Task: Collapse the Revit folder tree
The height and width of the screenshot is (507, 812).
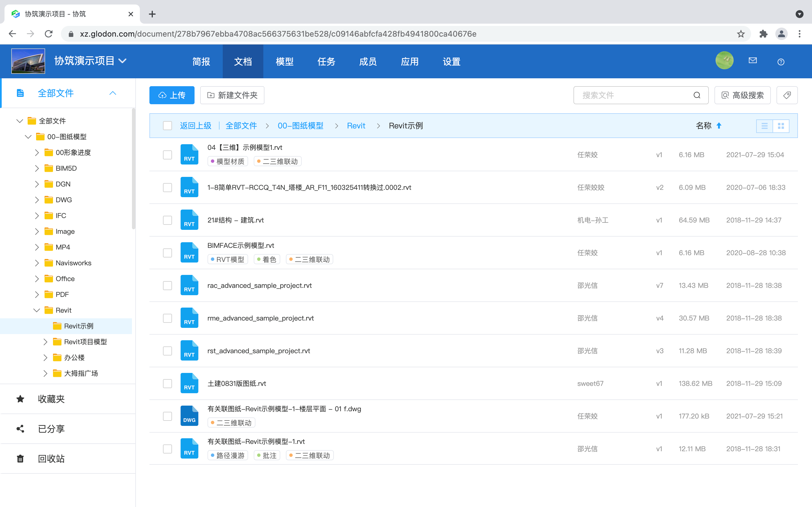Action: click(x=37, y=310)
